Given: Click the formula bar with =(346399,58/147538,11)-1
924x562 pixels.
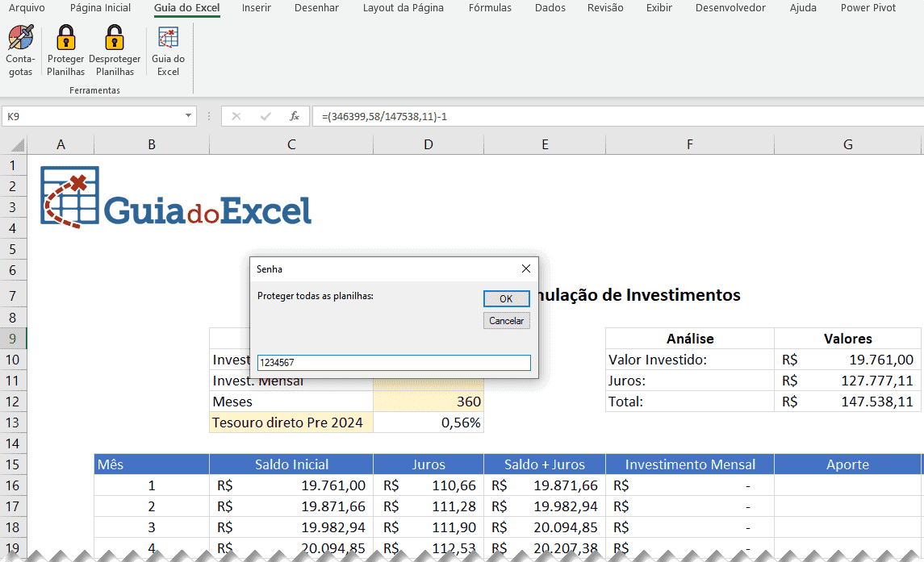Looking at the screenshot, I should (617, 116).
